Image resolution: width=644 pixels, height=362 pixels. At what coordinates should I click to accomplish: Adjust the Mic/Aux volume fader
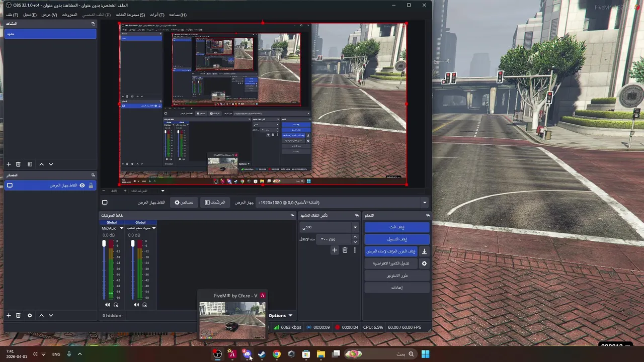(x=104, y=243)
